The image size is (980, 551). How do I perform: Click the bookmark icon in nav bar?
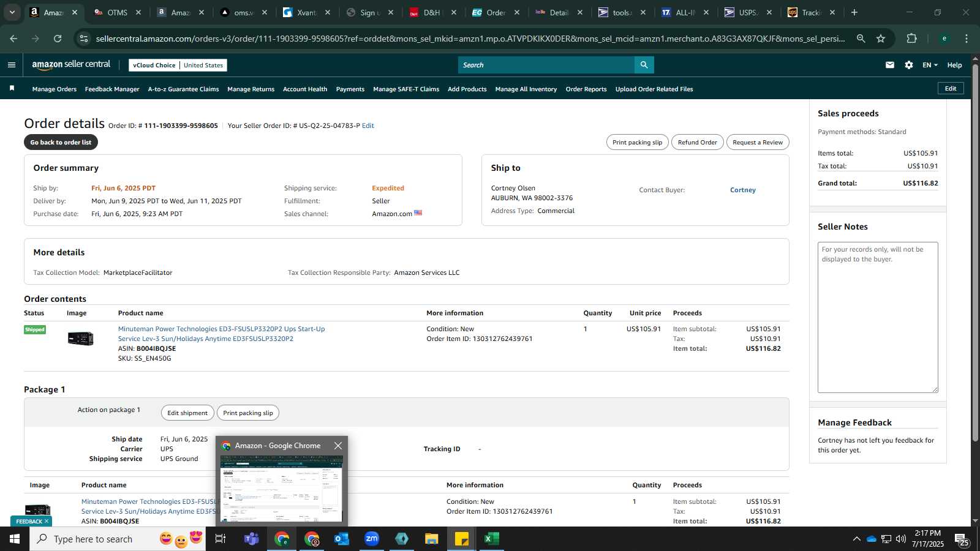[12, 89]
